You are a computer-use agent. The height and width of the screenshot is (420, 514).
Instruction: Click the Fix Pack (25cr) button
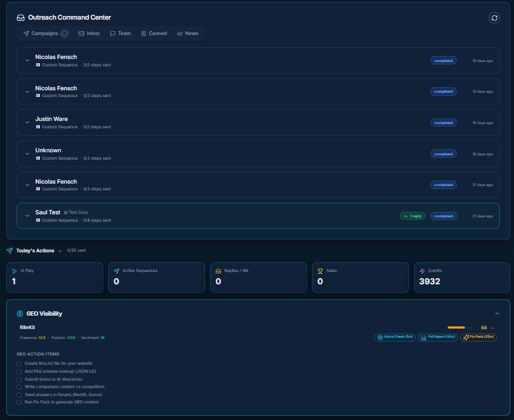(x=478, y=337)
